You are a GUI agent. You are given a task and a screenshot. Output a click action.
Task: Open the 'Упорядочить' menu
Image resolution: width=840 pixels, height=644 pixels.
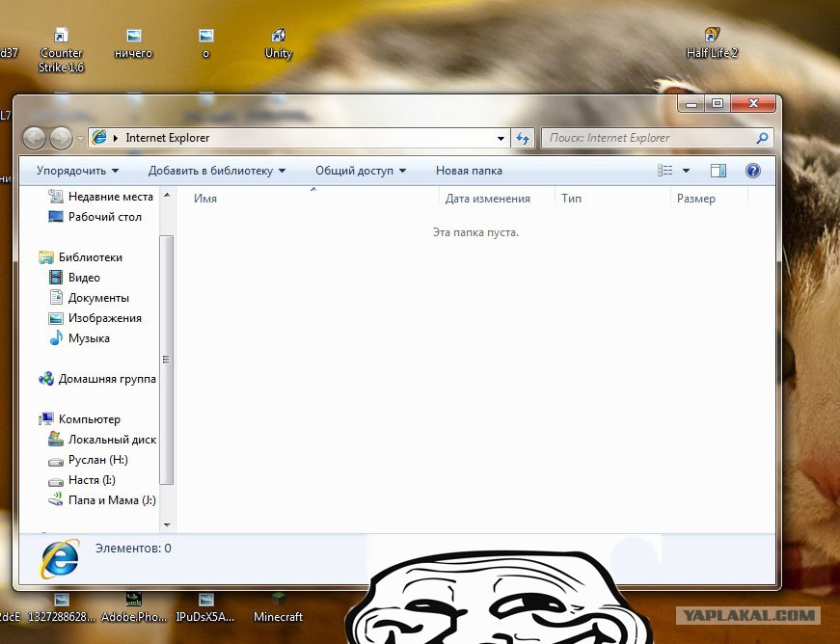(x=77, y=171)
